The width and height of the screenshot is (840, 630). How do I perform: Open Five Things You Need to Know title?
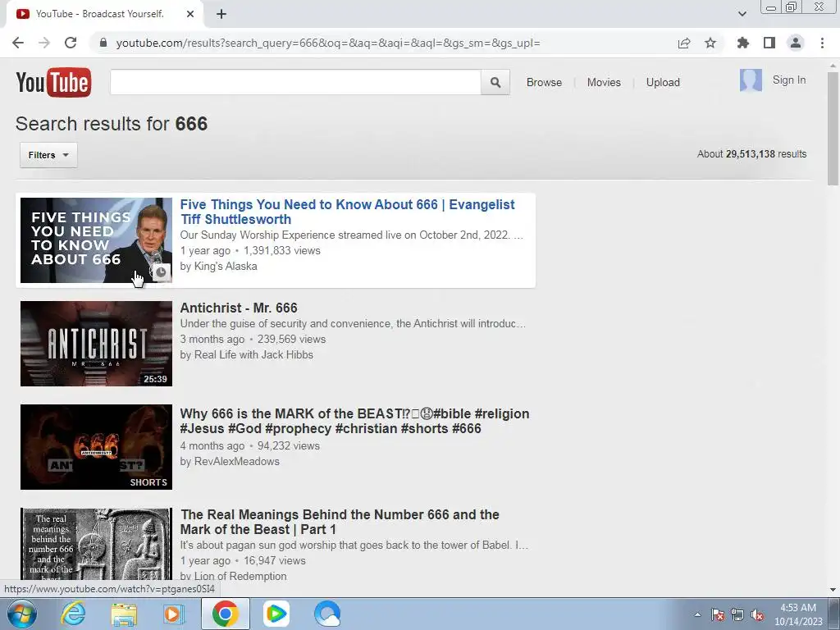point(347,212)
